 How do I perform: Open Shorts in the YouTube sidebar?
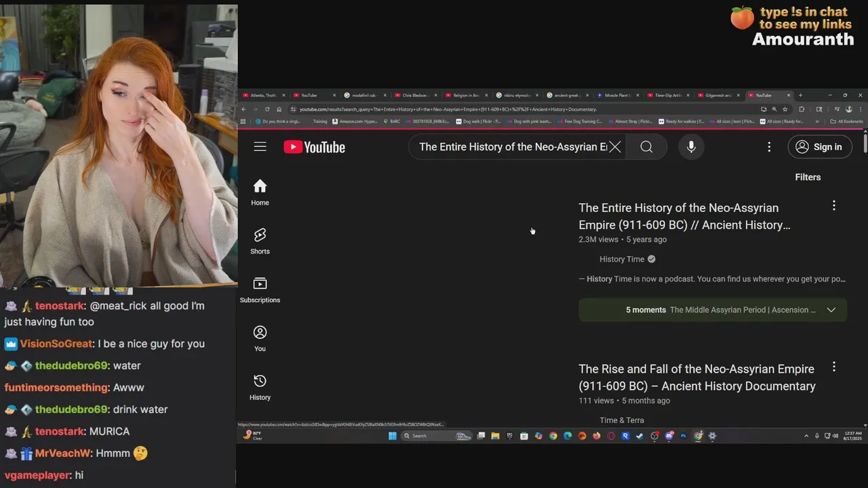point(260,241)
